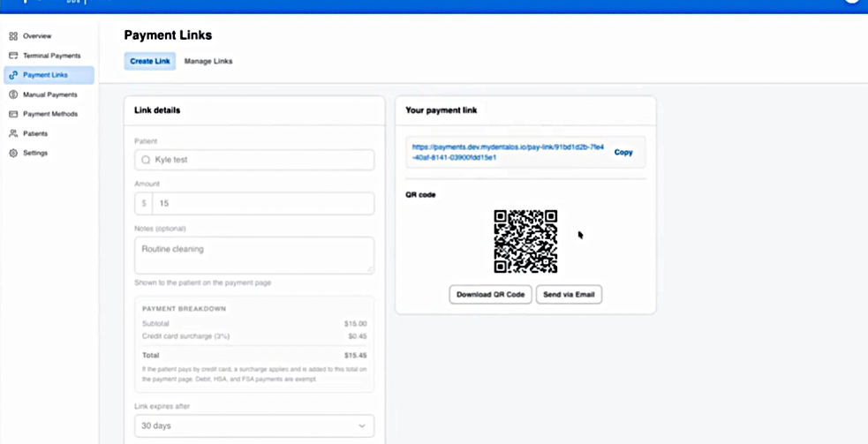This screenshot has width=868, height=444.
Task: Click the Total $15.45 amount
Action: tap(355, 356)
